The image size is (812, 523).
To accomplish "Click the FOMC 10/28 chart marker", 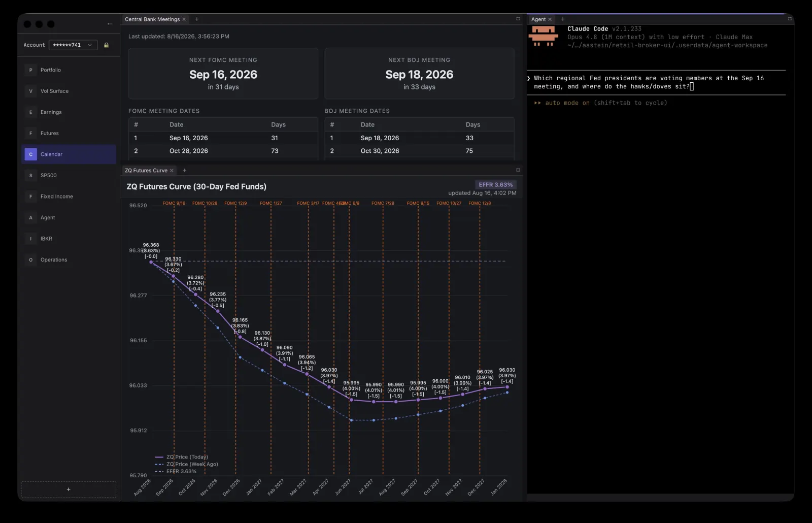I will click(x=205, y=203).
